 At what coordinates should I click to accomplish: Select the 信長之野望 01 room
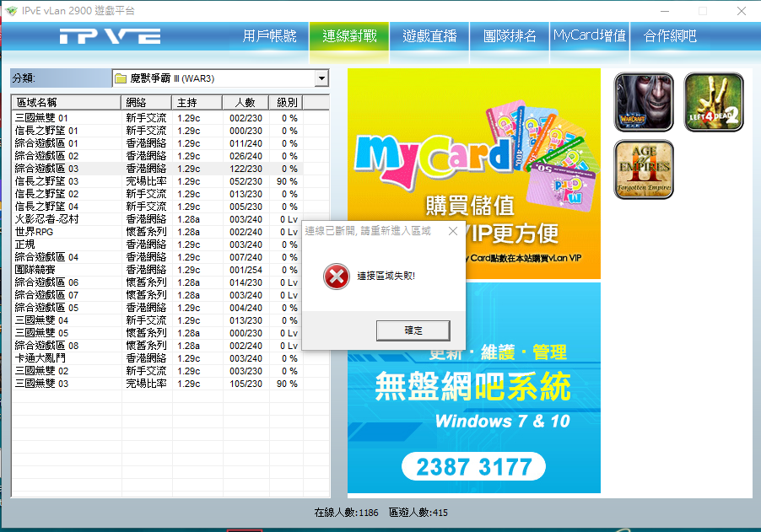pos(158,131)
